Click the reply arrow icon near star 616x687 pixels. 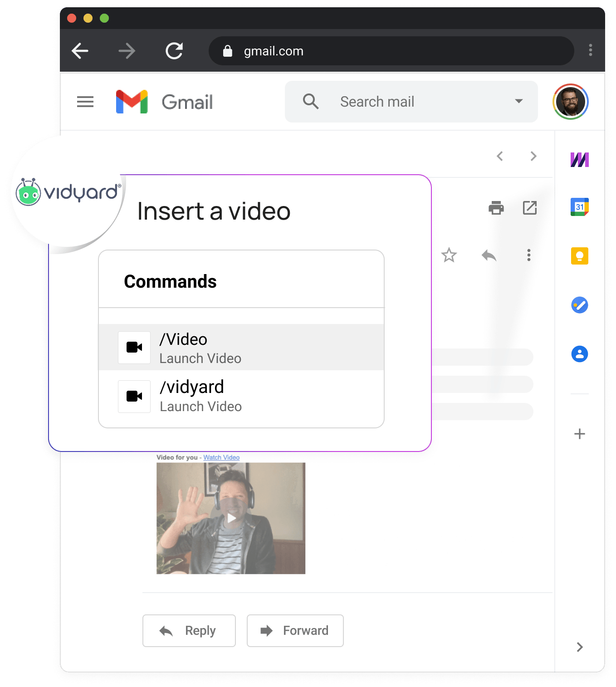489,255
